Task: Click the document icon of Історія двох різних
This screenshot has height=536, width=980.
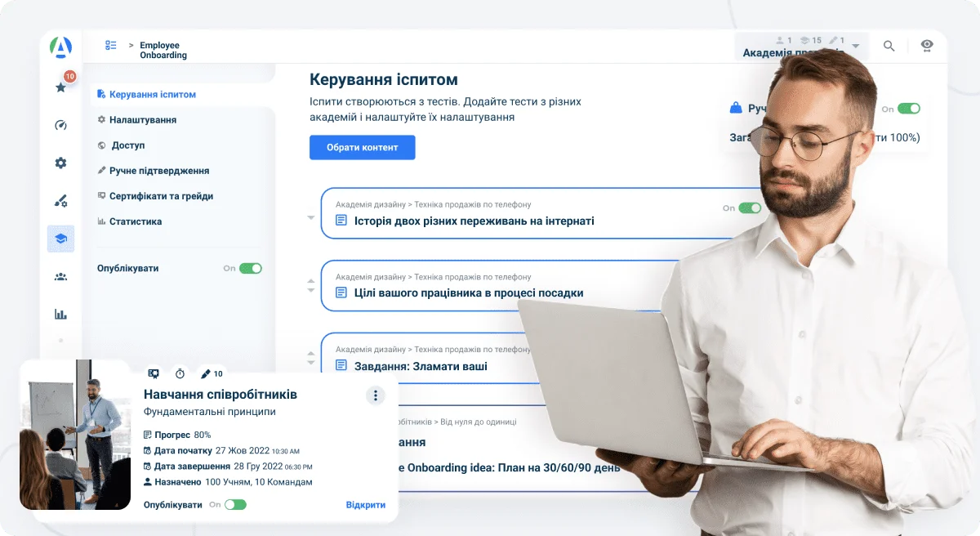Action: click(x=341, y=221)
